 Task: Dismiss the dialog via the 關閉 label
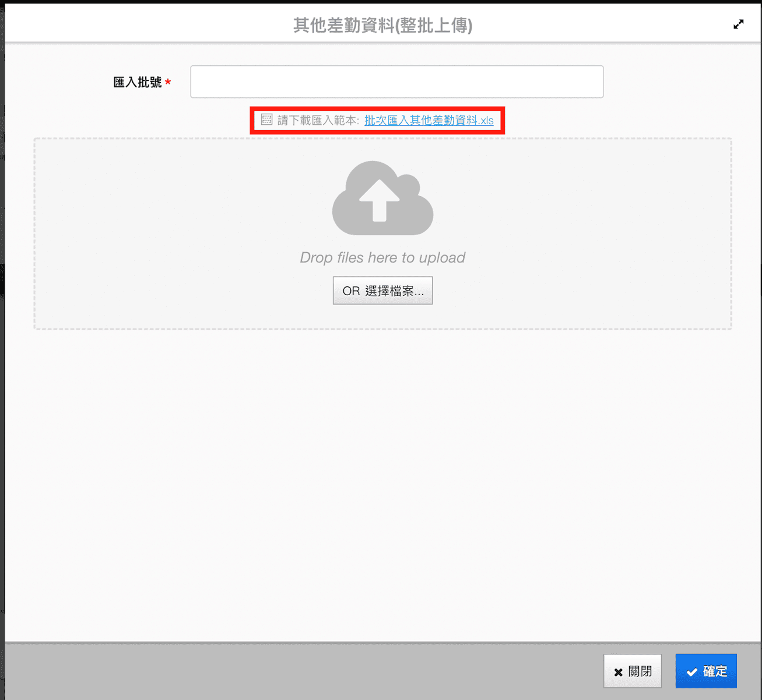coord(640,671)
